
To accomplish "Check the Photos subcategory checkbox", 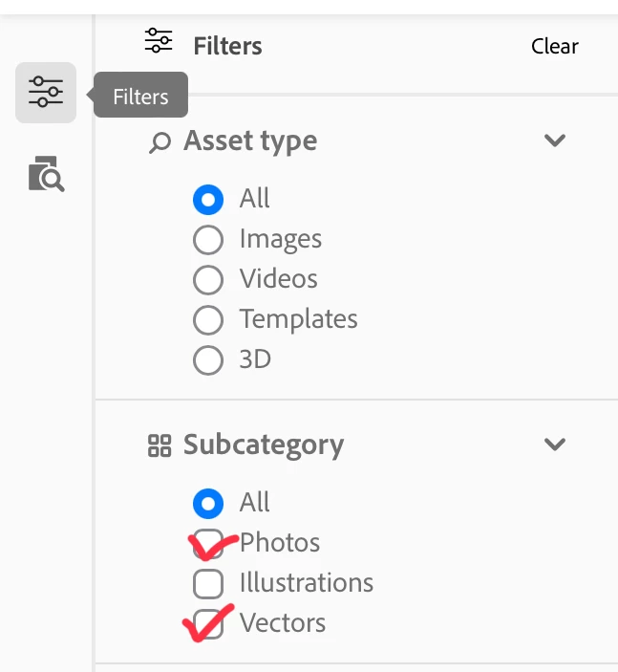I will pyautogui.click(x=208, y=544).
